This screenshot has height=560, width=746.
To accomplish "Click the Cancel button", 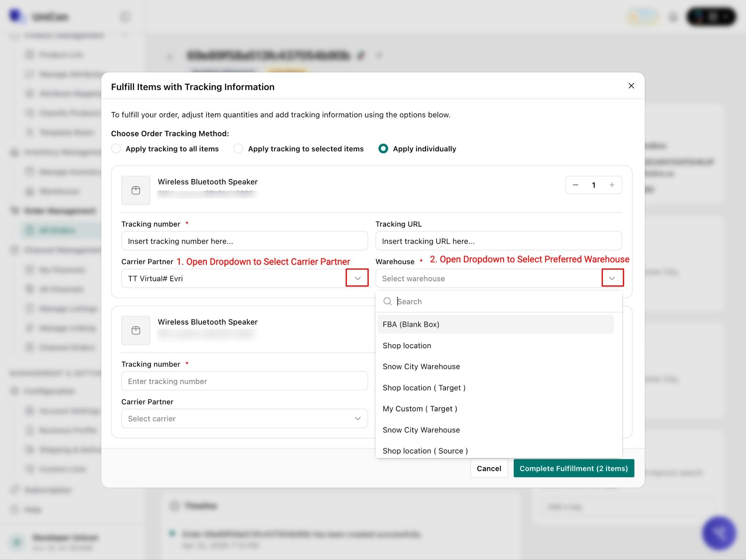I will (x=489, y=469).
